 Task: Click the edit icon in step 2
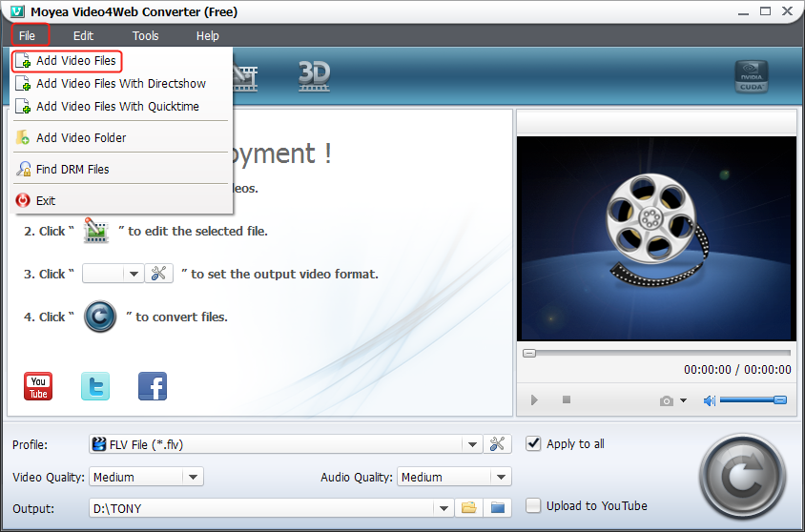pos(96,231)
